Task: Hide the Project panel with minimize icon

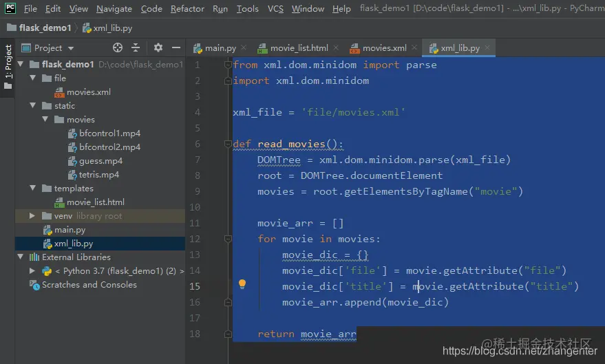Action: (x=176, y=47)
